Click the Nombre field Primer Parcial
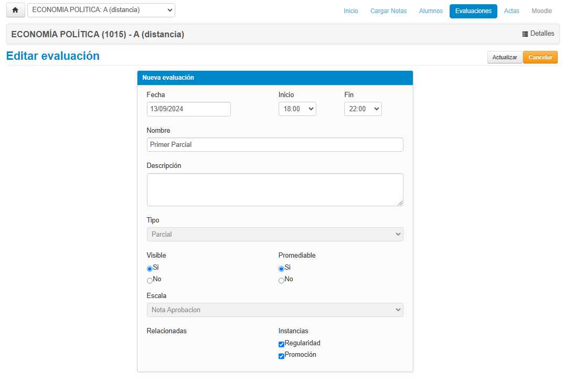The width and height of the screenshot is (564, 392). (x=275, y=144)
